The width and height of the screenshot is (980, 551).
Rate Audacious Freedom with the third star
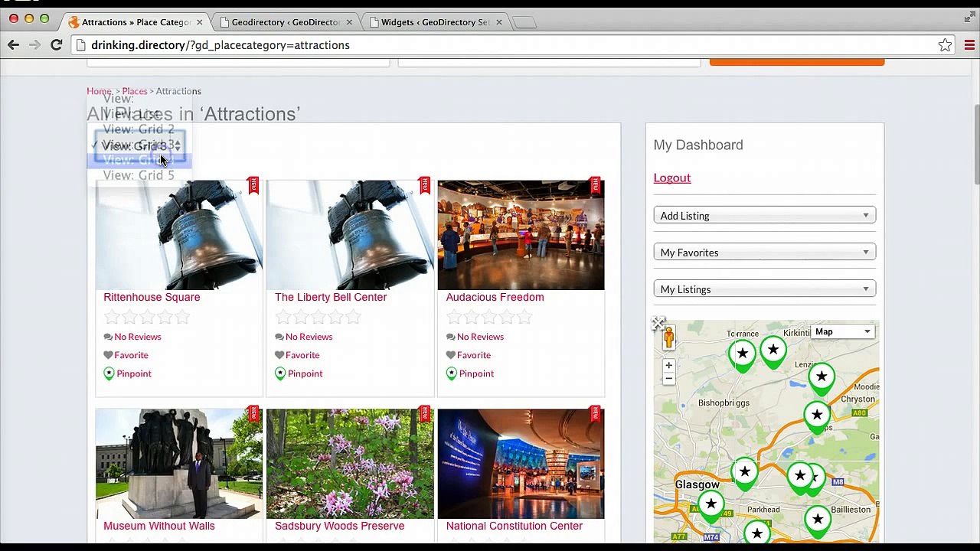(x=489, y=318)
